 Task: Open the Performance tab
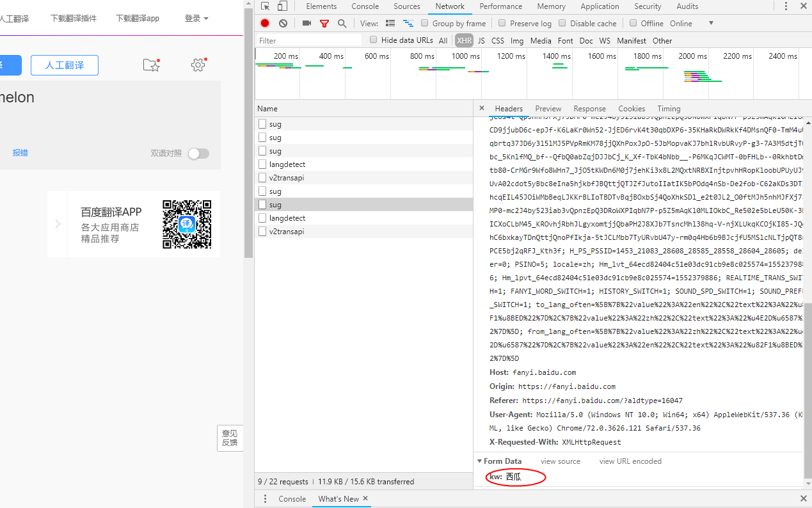501,6
